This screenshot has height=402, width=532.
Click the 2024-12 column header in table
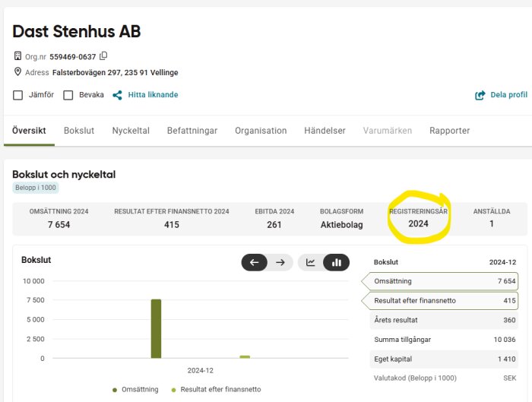pos(502,262)
